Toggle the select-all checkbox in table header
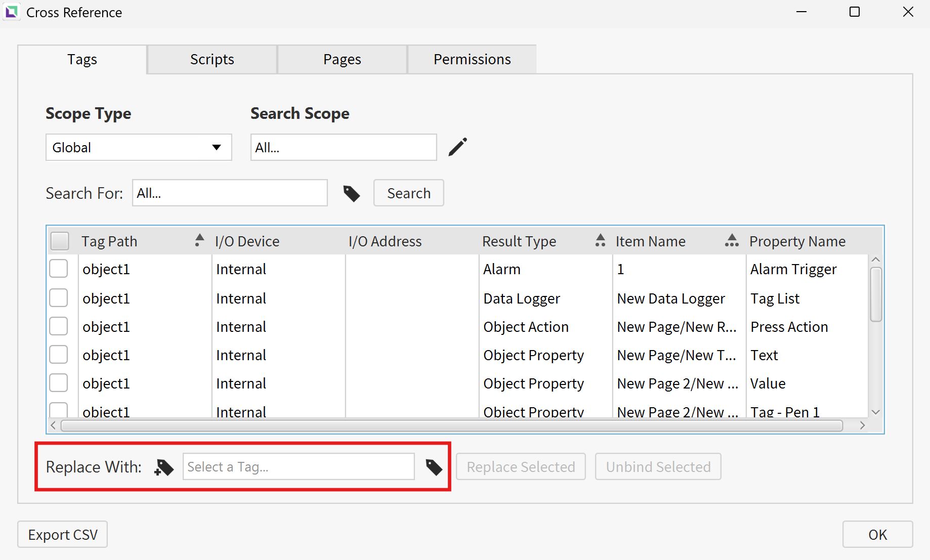This screenshot has width=930, height=560. pos(60,241)
